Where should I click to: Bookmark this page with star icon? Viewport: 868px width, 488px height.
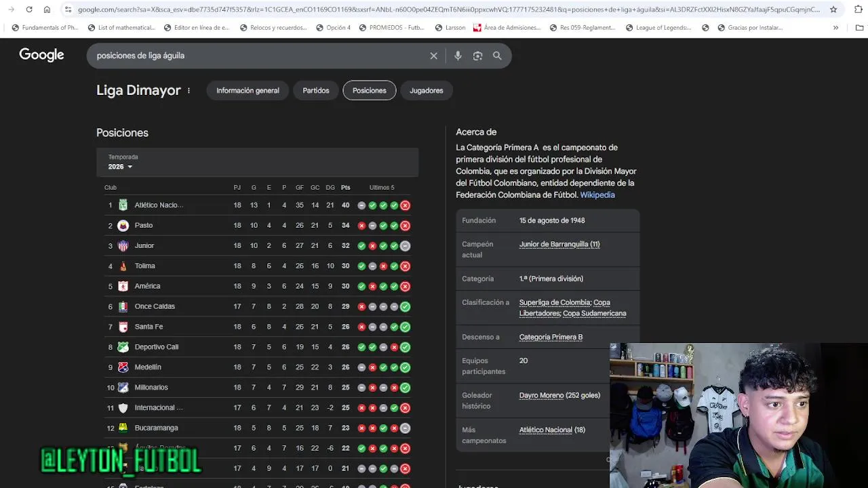(833, 9)
